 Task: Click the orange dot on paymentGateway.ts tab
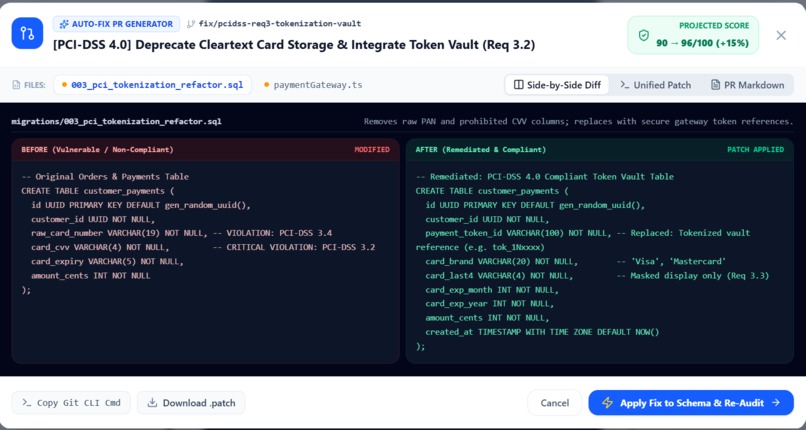click(x=266, y=85)
